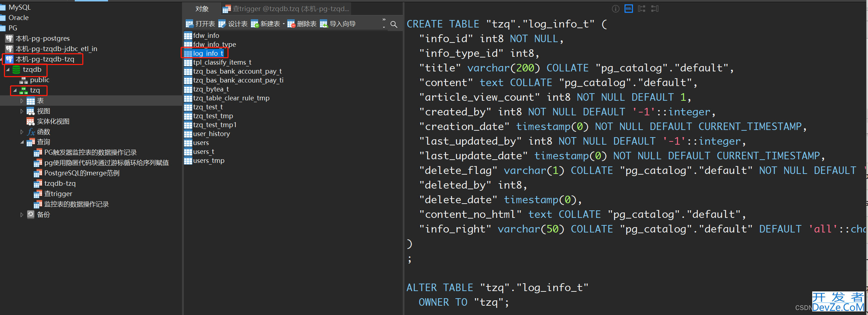Click the ALTER TABLE statement in DDL pane

[497, 287]
